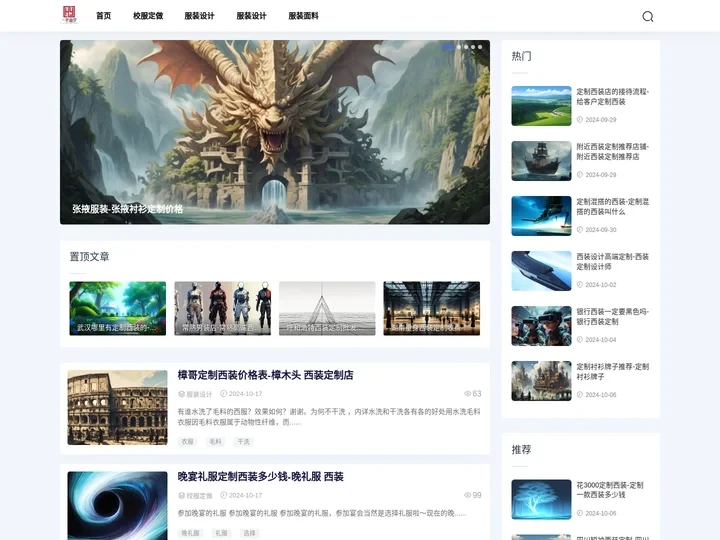Click the views eye icon showing 99

pyautogui.click(x=467, y=495)
